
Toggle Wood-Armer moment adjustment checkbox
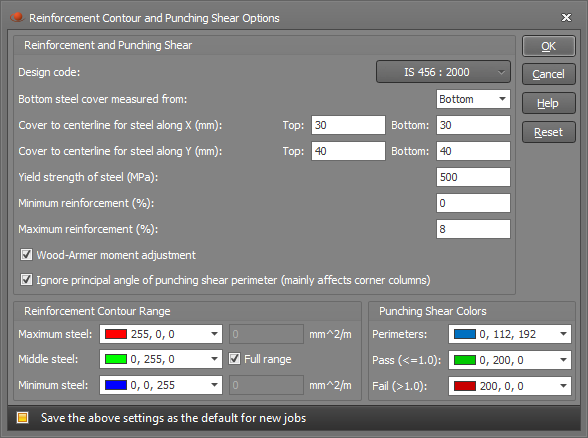pos(26,255)
